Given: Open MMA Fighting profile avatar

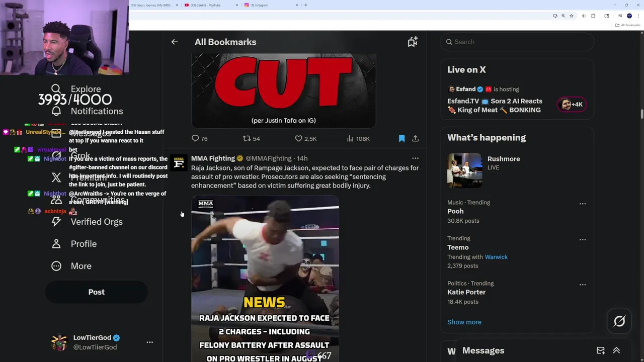Looking at the screenshot, I should tap(179, 162).
